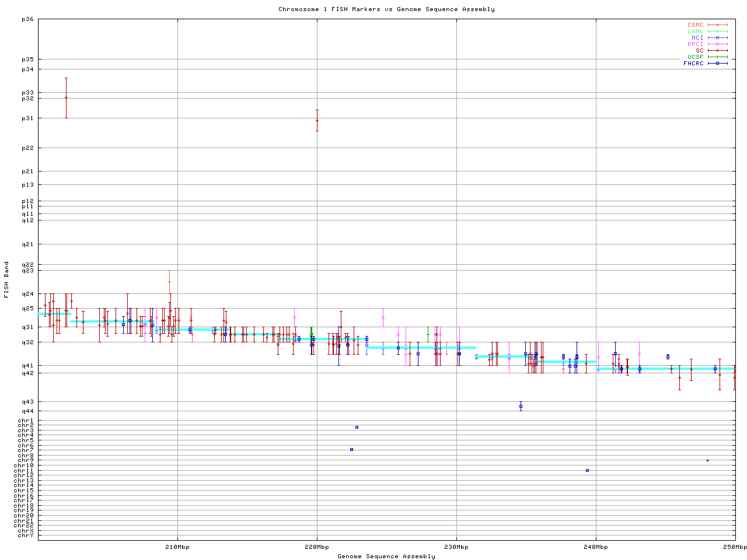Click the chart title text
This screenshot has height=560, width=747.
click(x=386, y=9)
